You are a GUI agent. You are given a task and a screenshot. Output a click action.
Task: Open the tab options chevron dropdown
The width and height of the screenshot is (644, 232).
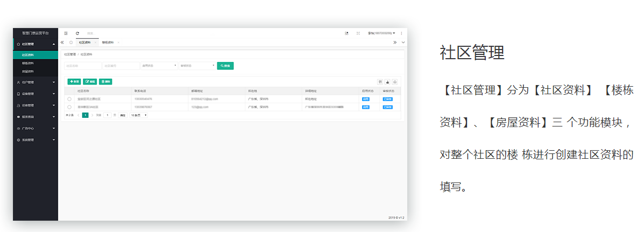403,43
